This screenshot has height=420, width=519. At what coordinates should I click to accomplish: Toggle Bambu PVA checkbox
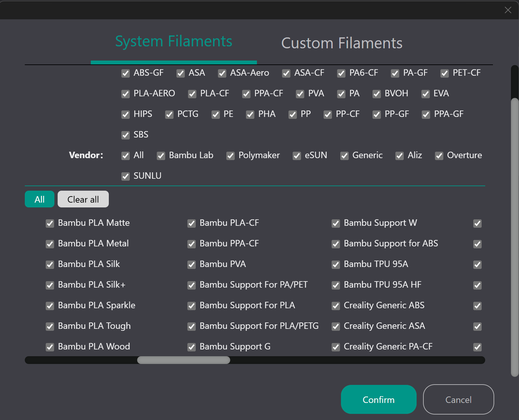click(192, 265)
